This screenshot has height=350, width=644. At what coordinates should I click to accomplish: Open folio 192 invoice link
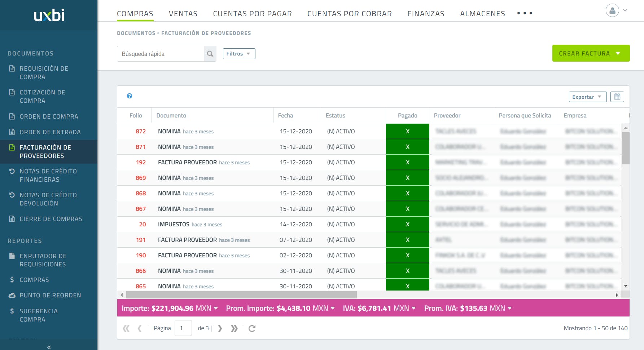click(x=141, y=162)
